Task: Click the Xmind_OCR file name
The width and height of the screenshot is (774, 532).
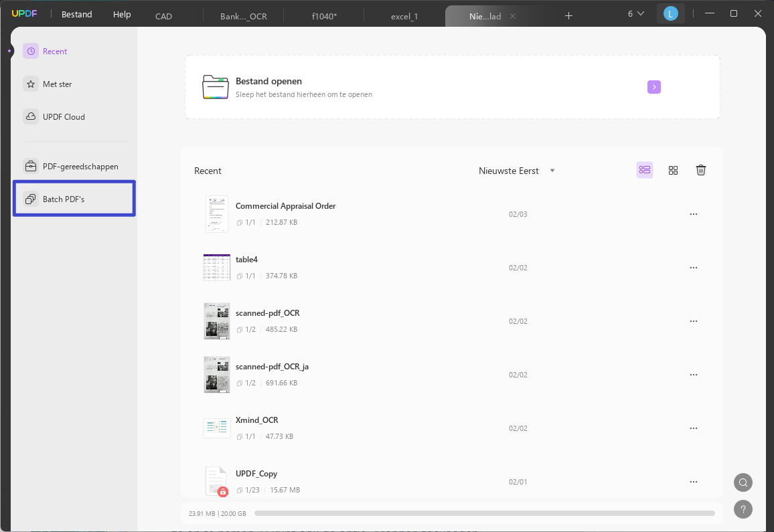Action: pos(256,420)
